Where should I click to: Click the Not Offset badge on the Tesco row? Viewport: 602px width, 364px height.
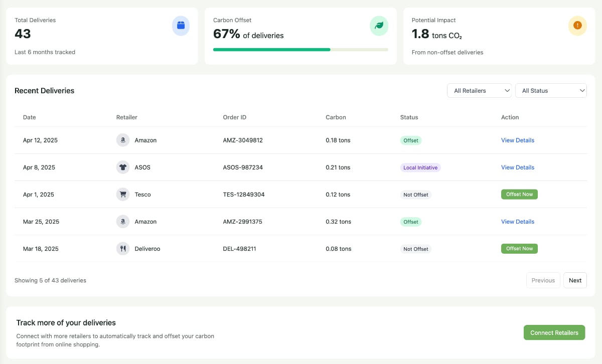click(415, 194)
